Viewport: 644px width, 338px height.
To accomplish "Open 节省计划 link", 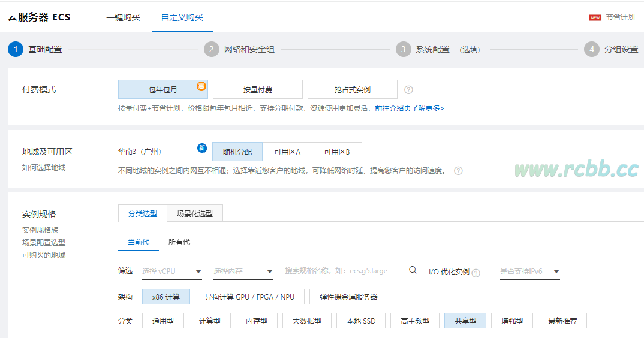I will coord(620,17).
